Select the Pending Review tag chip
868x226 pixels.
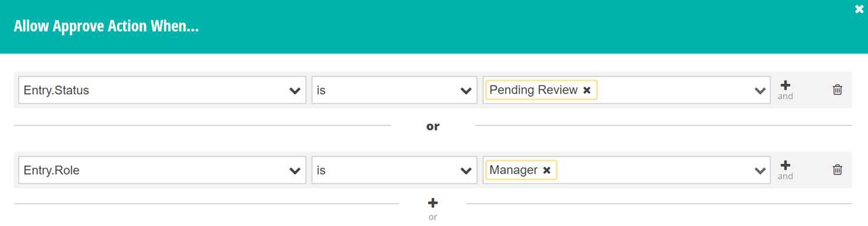[x=534, y=90]
